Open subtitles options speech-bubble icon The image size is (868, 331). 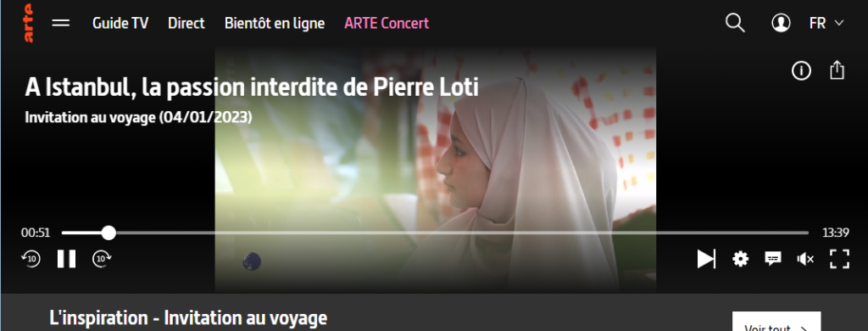pyautogui.click(x=773, y=259)
